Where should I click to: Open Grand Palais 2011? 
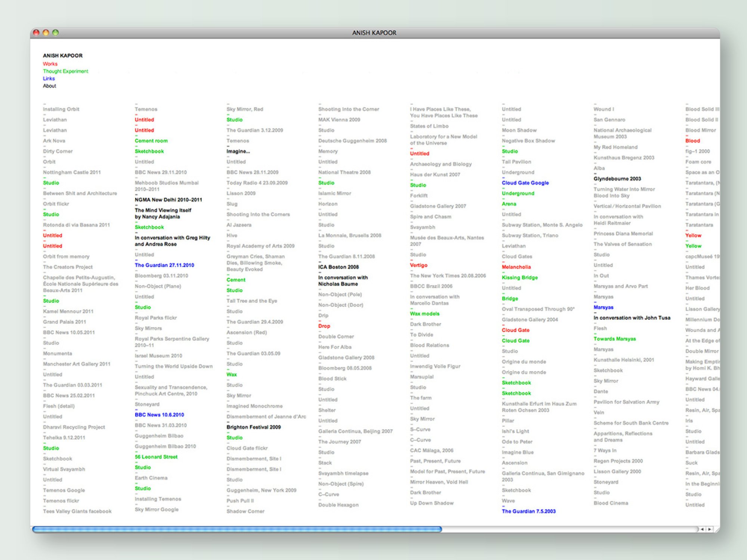coord(64,322)
